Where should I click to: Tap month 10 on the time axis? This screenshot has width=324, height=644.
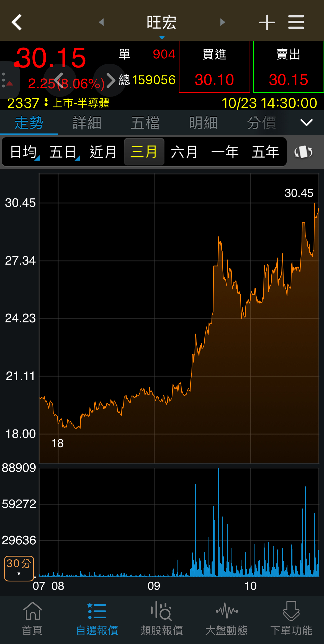[x=250, y=586]
